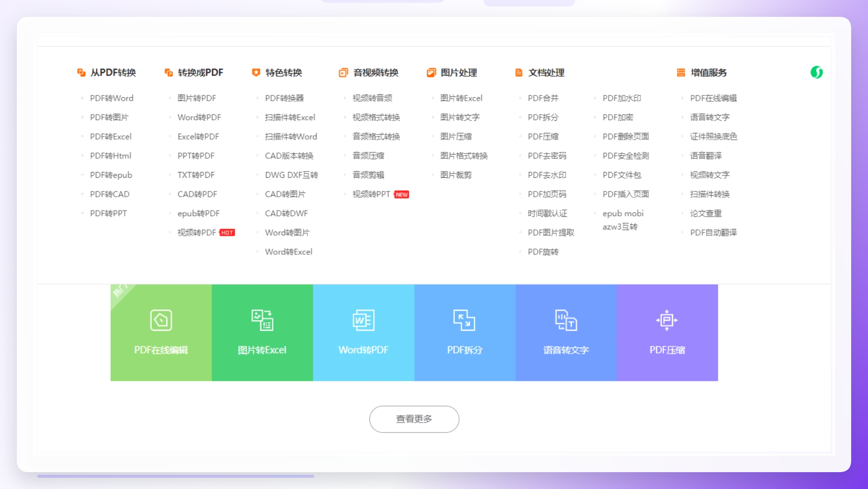This screenshot has height=489, width=868.
Task: Open PDF自动翻译
Action: (714, 233)
